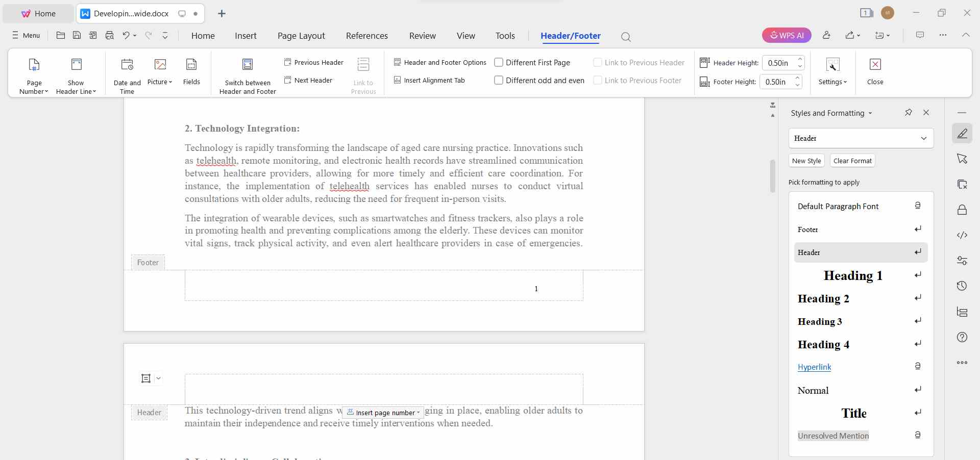
Task: Enable Different First Page
Action: 499,62
